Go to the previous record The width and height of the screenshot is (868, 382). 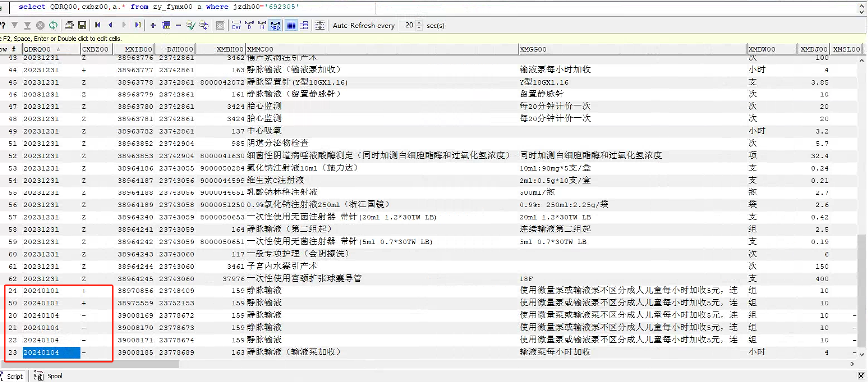111,25
